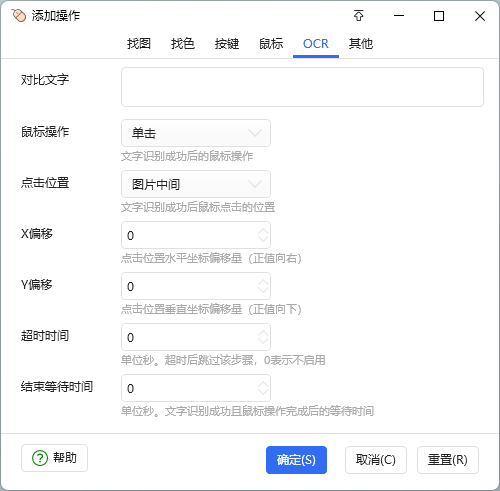Click the Y偏移 spinner arrows
The width and height of the screenshot is (500, 491).
pyautogui.click(x=263, y=286)
